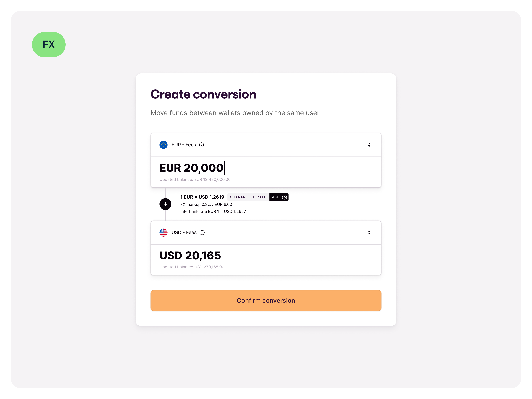Click the countdown timer progress indicator
Viewport: 532px width, 399px height.
(285, 197)
